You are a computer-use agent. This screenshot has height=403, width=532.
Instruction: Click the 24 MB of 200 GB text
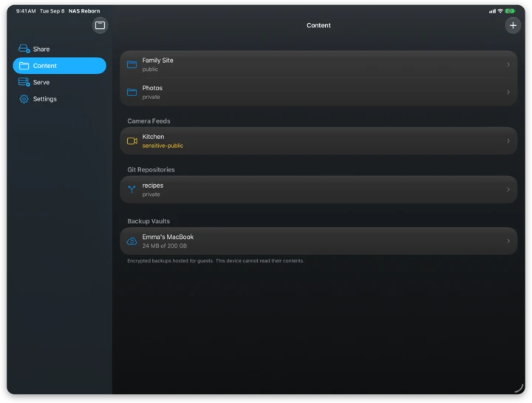(165, 245)
